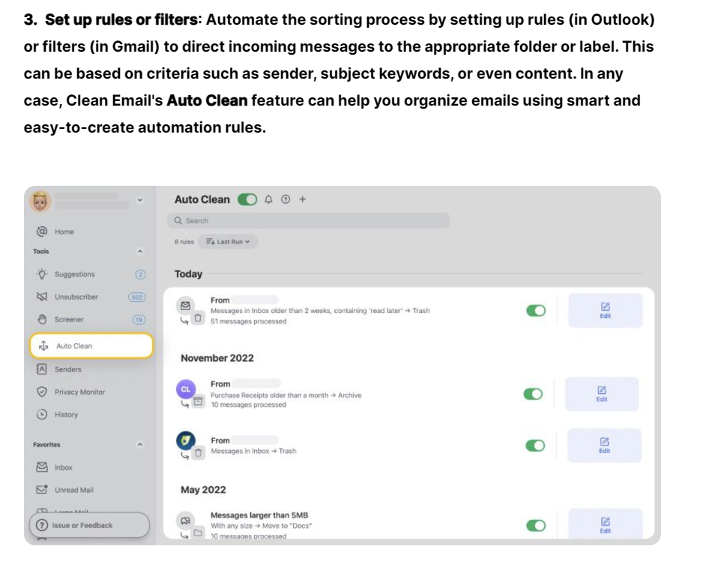Image resolution: width=703 pixels, height=588 pixels.
Task: Click the Home at-sign icon
Action: click(42, 231)
